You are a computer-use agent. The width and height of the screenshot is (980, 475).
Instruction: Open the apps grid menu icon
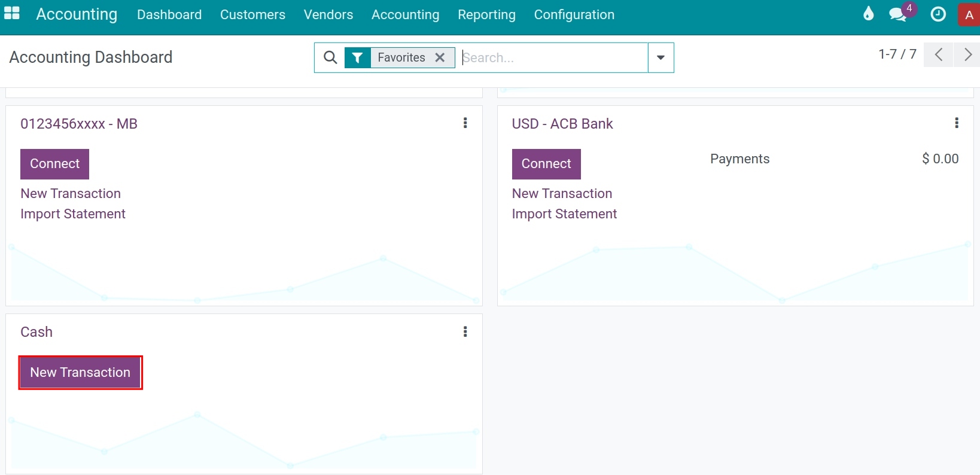pyautogui.click(x=12, y=13)
